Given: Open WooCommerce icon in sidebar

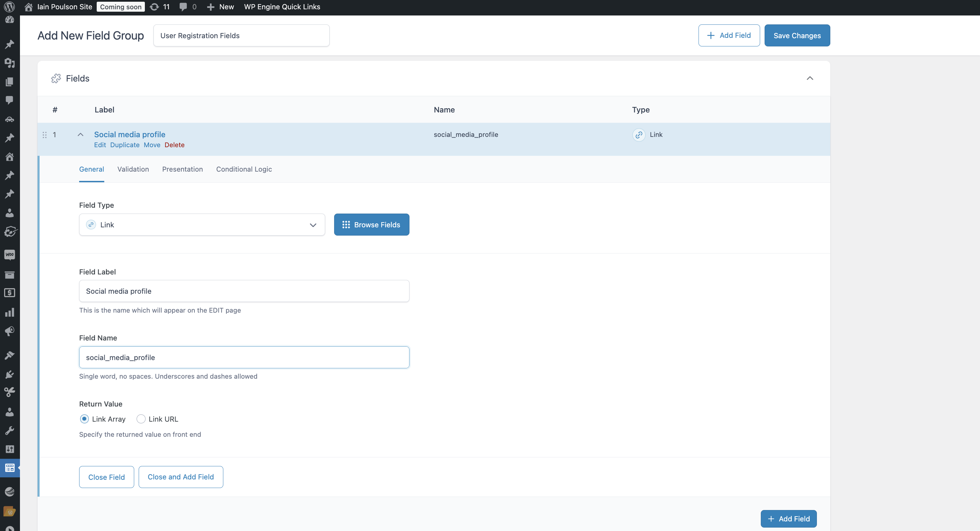Looking at the screenshot, I should (10, 254).
